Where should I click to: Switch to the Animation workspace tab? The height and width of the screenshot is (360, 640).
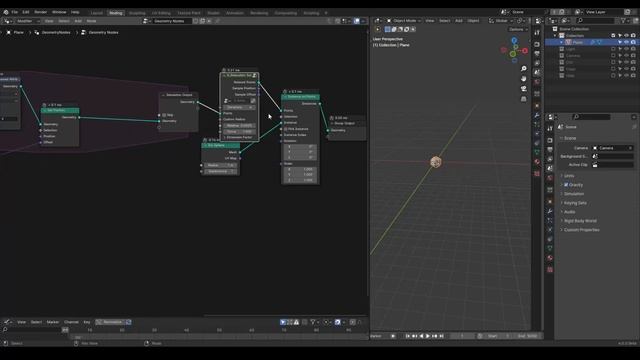[235, 13]
